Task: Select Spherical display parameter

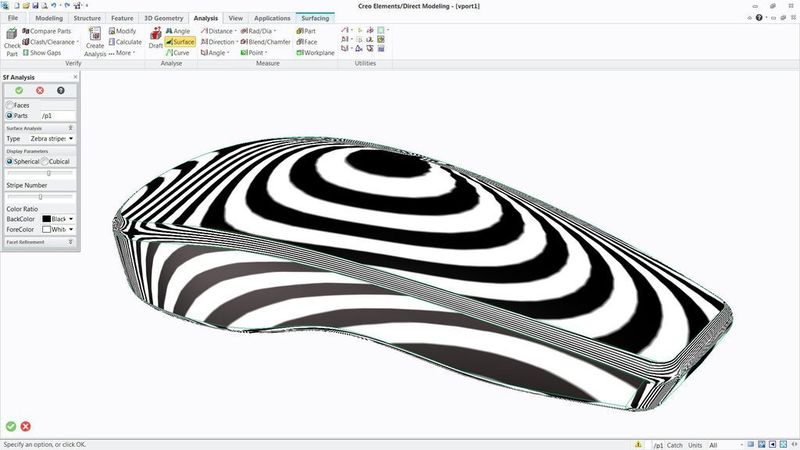Action: (x=10, y=161)
